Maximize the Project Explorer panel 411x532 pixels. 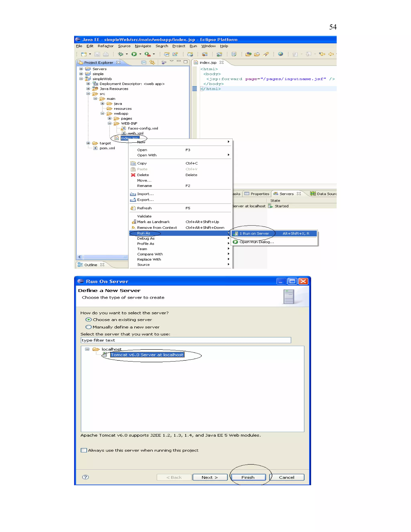click(186, 62)
